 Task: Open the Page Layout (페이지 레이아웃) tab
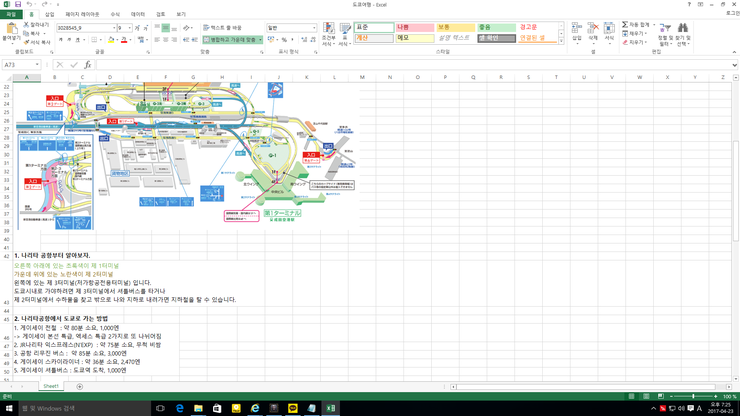pyautogui.click(x=82, y=14)
